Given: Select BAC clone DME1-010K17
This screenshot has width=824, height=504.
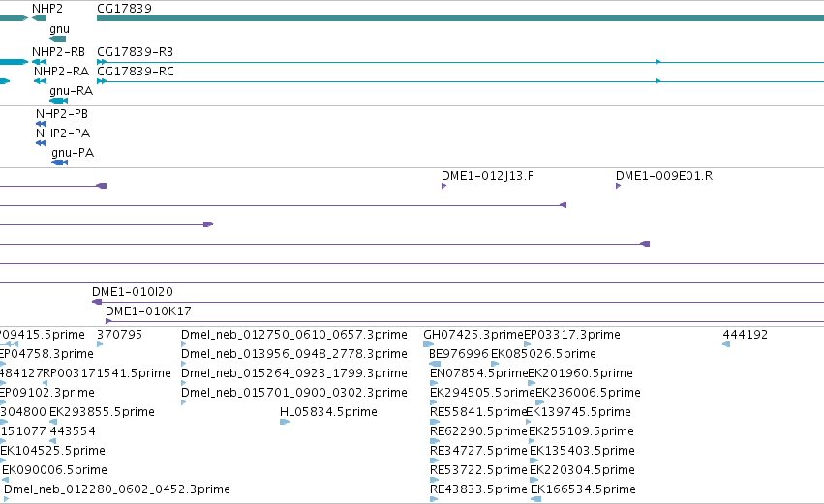Looking at the screenshot, I should 148,311.
